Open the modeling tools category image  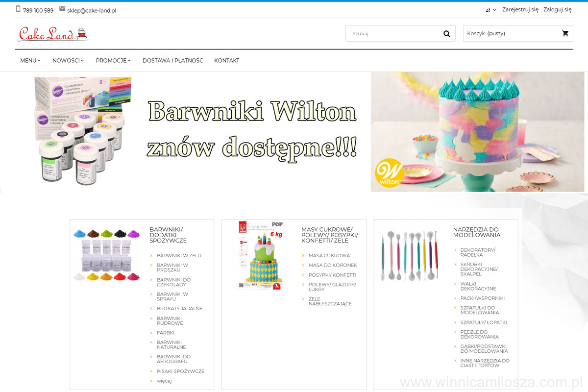tap(411, 256)
